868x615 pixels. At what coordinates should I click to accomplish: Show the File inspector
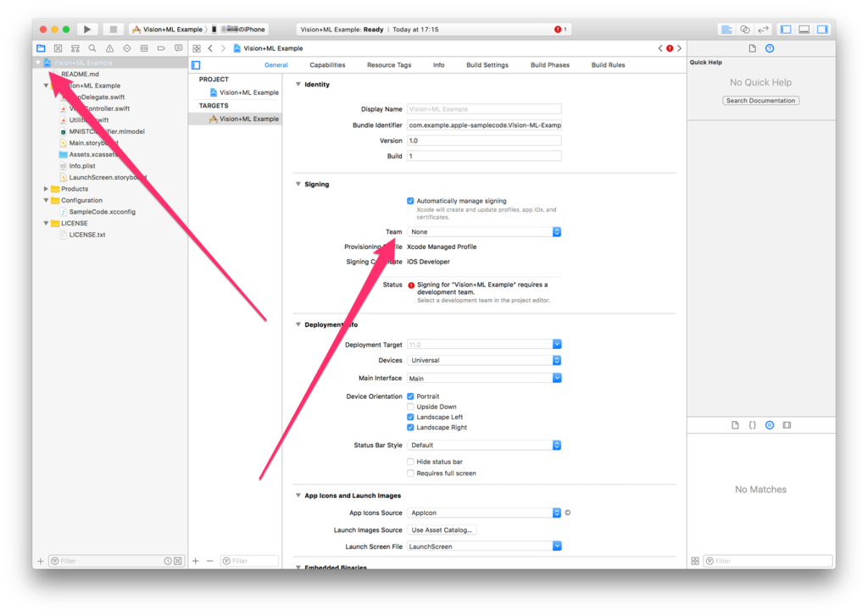point(753,48)
